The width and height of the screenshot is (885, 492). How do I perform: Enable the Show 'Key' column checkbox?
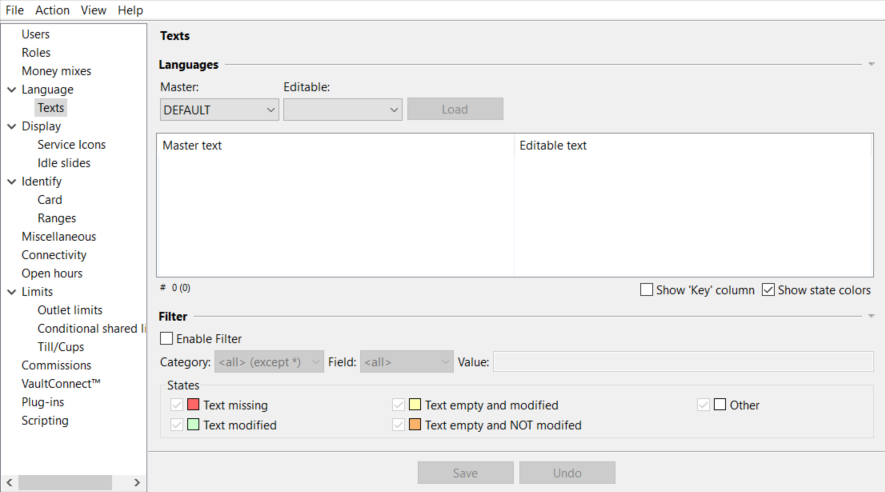pos(647,290)
